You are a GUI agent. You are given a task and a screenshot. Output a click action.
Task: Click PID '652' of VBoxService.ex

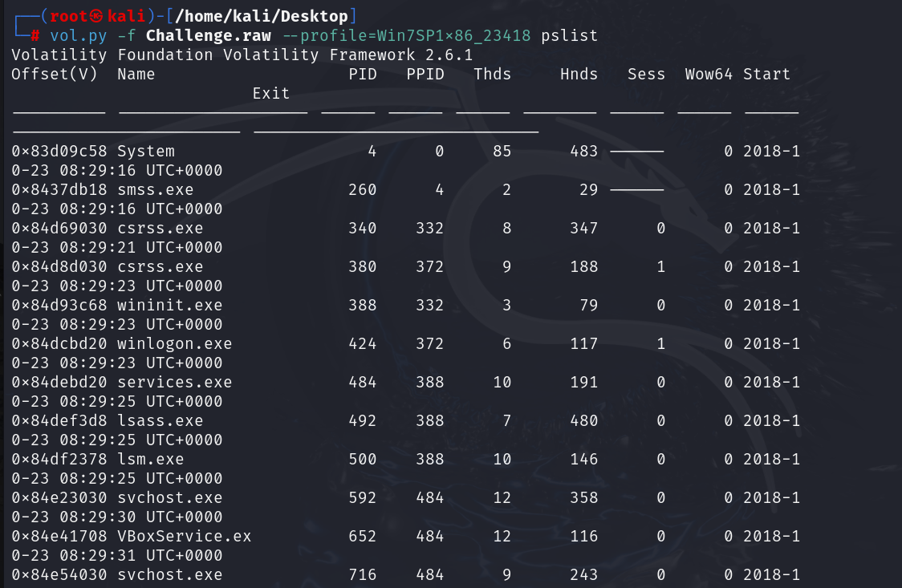[363, 537]
